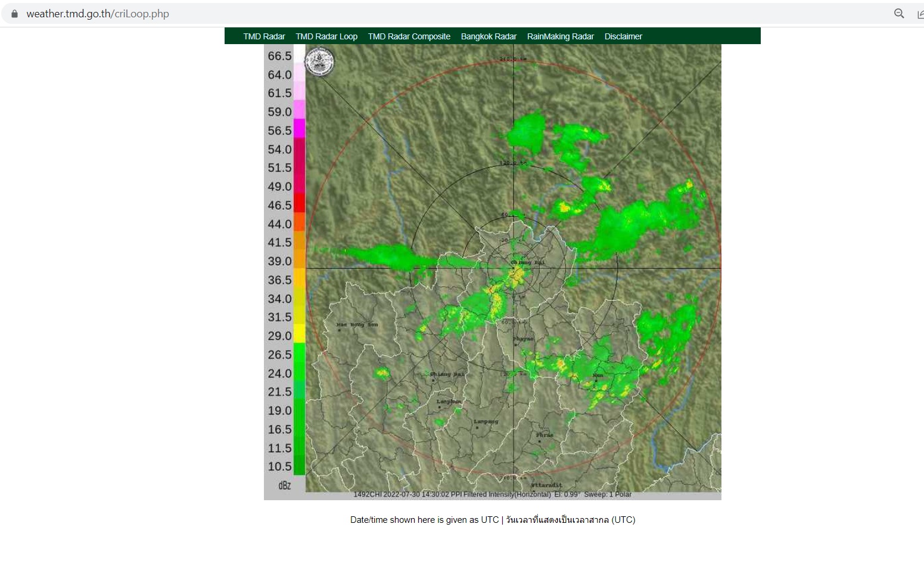Viewport: 924px width, 561px height.
Task: Click the 1492CHI 2022-07-30 timestamp caption
Action: (492, 494)
